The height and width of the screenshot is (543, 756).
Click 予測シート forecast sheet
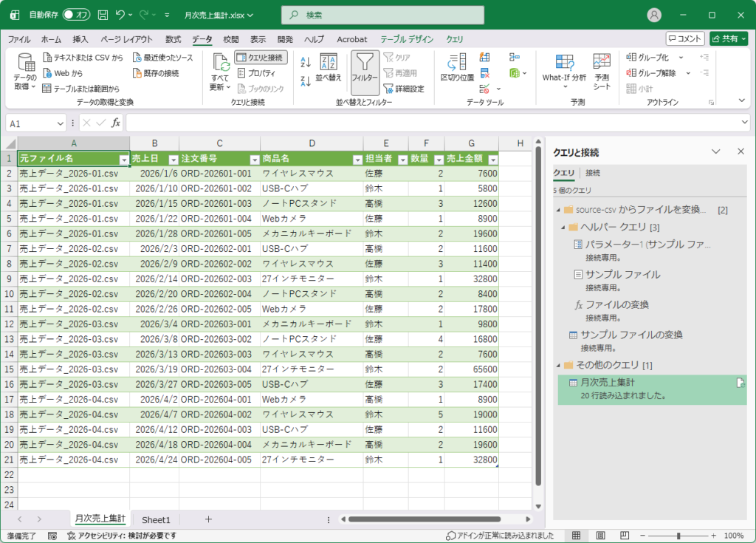pos(601,72)
